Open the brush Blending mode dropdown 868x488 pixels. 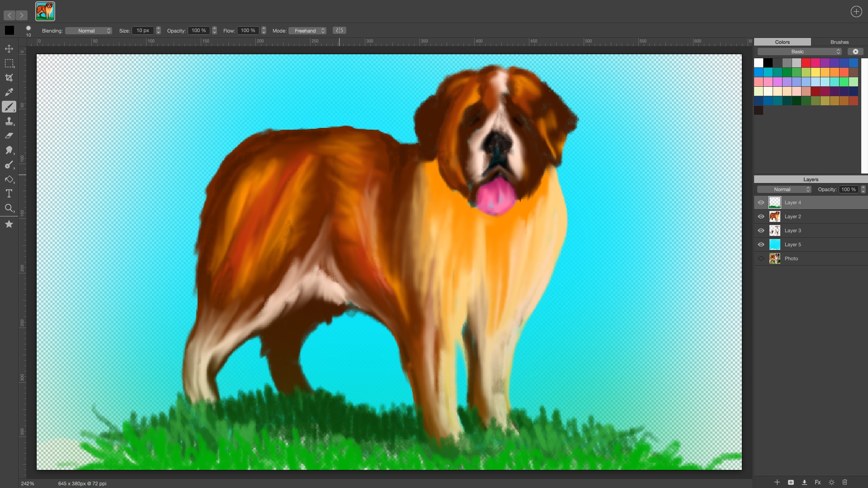point(89,31)
